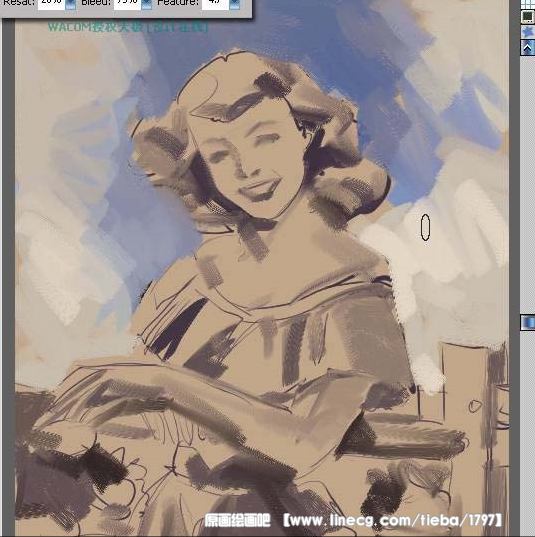Click the blue star icon on right strip

(x=528, y=32)
